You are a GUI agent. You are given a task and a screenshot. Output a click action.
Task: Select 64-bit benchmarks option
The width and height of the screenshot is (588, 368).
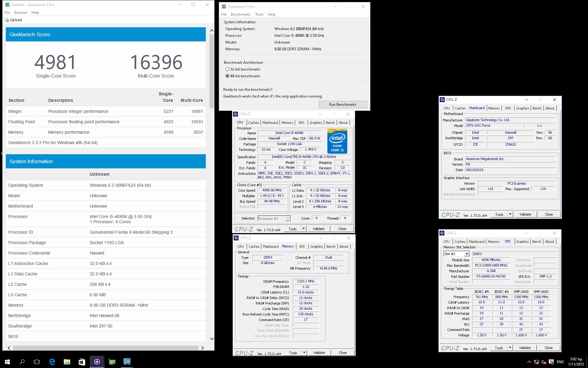click(x=227, y=76)
